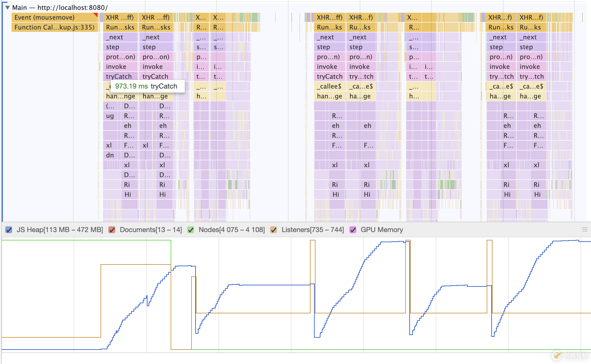Viewport: 591px width, 364px height.
Task: Click the dn function block
Action: (x=110, y=155)
